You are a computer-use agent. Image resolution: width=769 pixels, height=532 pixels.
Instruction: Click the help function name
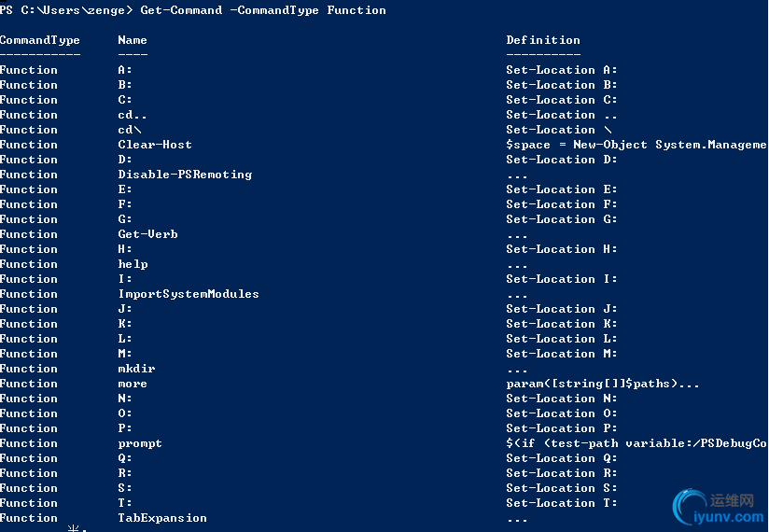(133, 264)
